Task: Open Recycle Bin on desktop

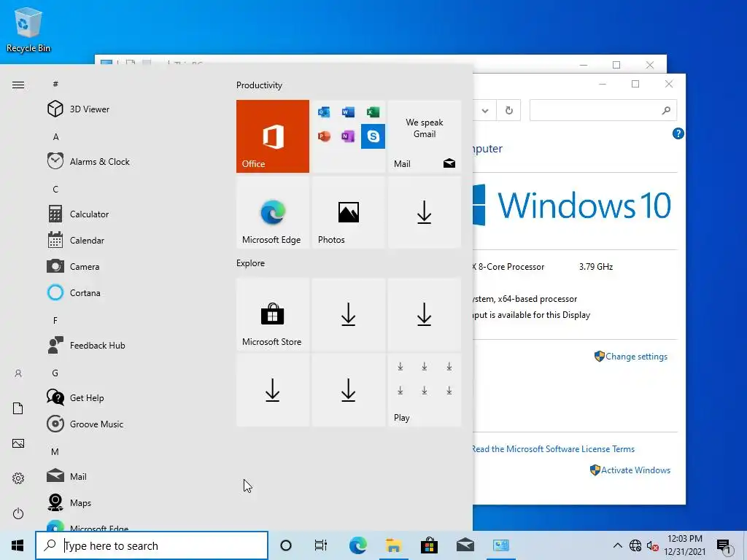Action: click(28, 30)
